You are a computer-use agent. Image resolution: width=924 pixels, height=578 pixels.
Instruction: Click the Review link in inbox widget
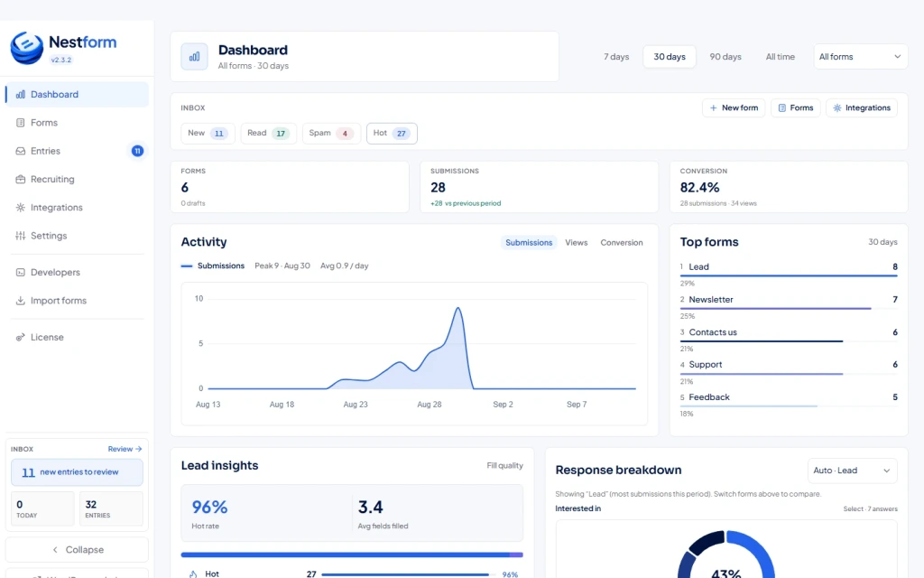[x=125, y=449]
